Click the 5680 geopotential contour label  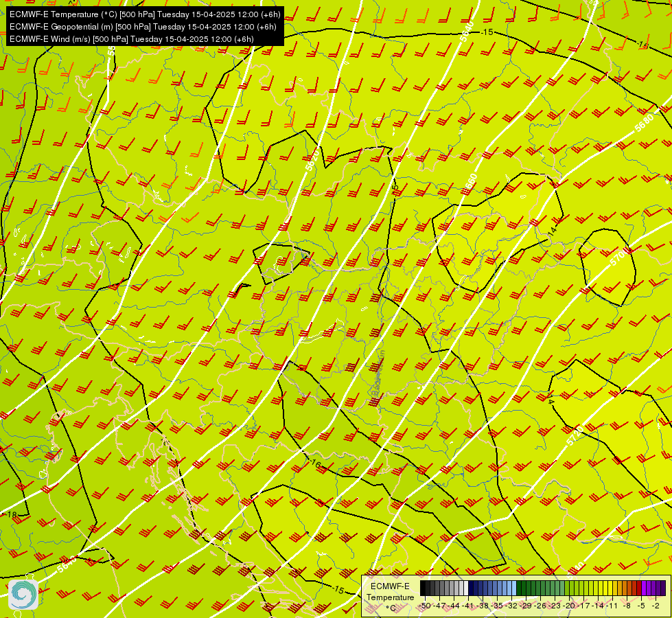(x=644, y=123)
